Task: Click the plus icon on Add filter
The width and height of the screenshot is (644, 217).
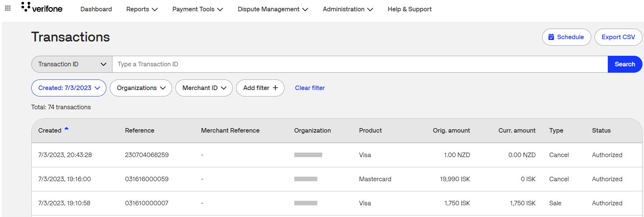Action: click(x=275, y=88)
